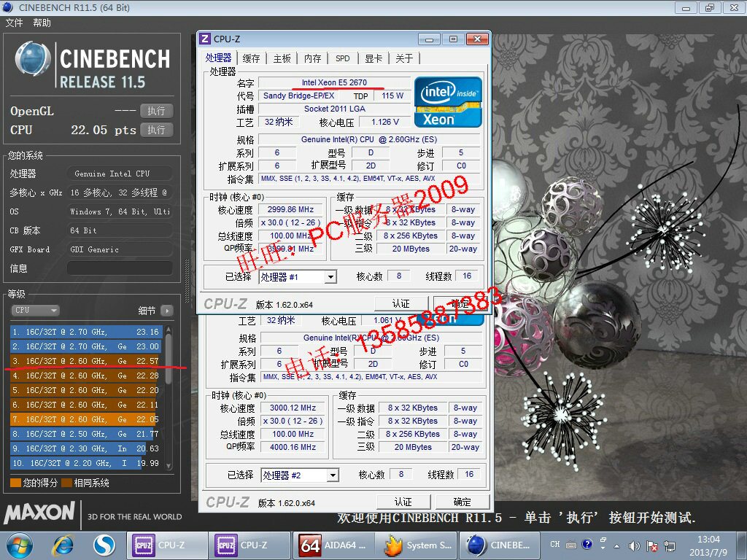747x560 pixels.
Task: Select ranking row 4 with 22.28
Action: tap(86, 376)
